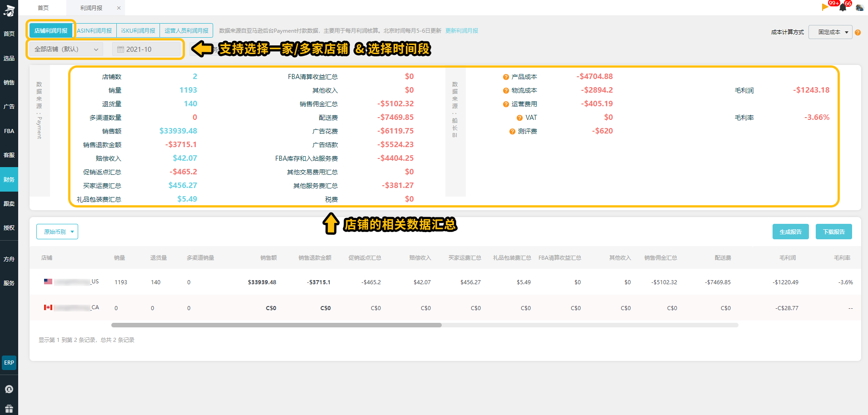Click the horizontal scrollbar under the table

[x=276, y=325]
